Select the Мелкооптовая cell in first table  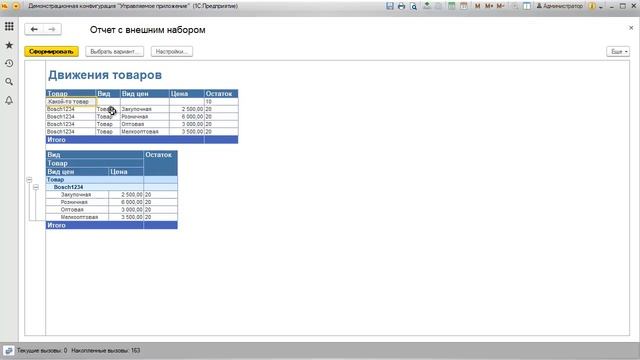point(144,131)
